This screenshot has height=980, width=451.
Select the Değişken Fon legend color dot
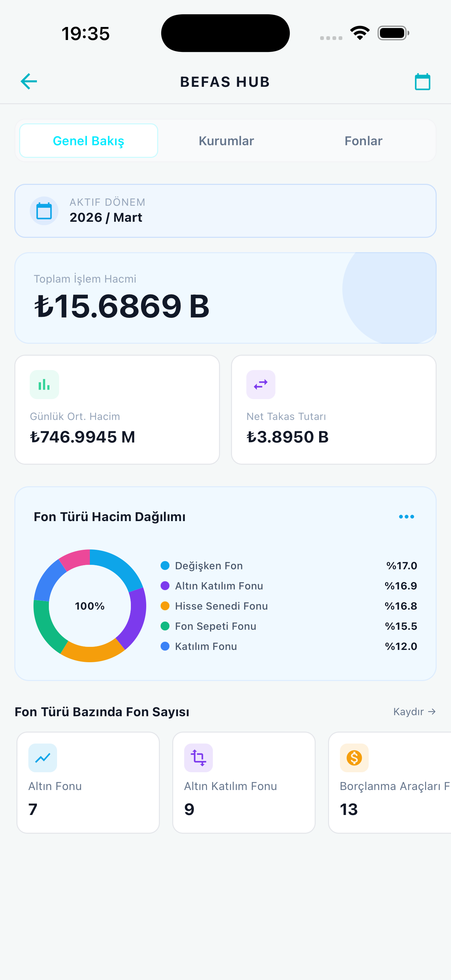tap(165, 566)
